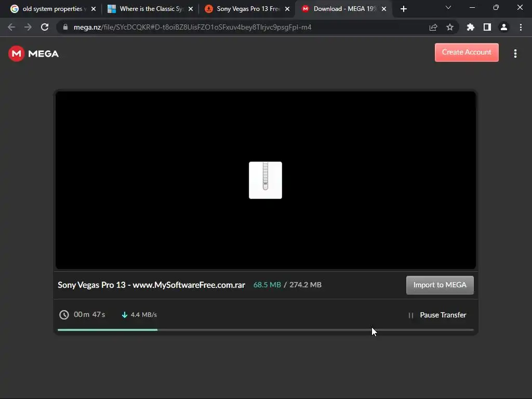The height and width of the screenshot is (399, 532).
Task: View site security lock info
Action: tap(65, 27)
